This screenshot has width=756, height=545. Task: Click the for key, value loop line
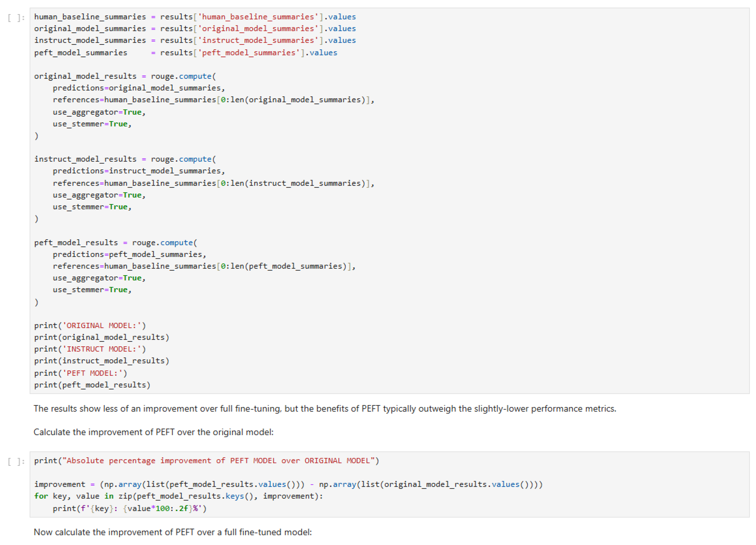pyautogui.click(x=178, y=496)
